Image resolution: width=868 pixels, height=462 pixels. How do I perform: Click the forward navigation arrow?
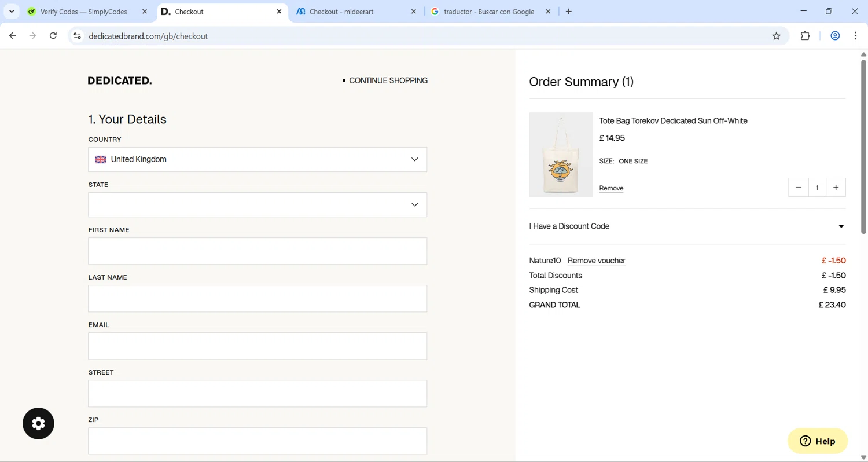33,36
